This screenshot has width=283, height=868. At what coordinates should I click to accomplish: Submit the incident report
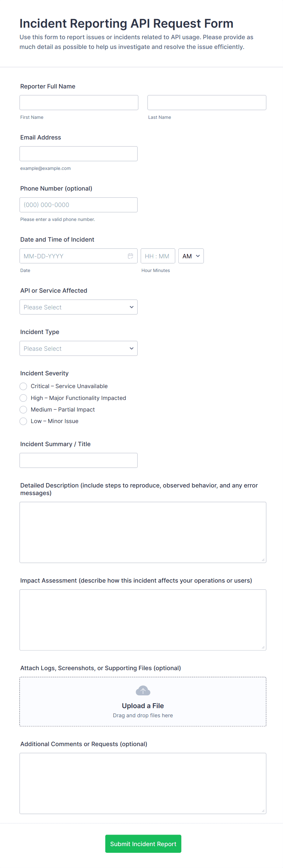click(x=143, y=844)
